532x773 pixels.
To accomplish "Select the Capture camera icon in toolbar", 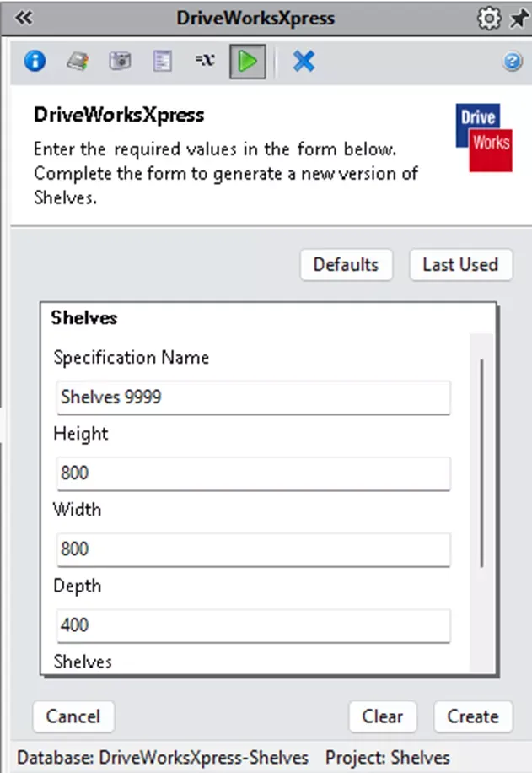I will [x=120, y=61].
